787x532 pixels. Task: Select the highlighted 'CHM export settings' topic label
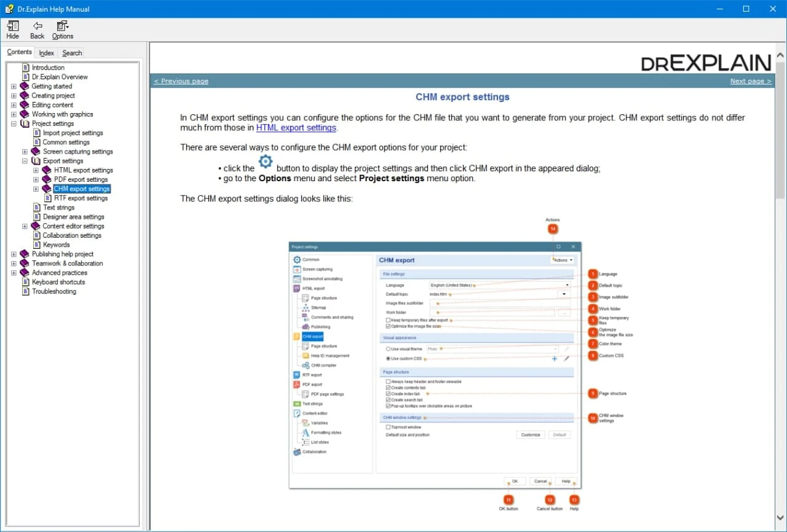click(x=82, y=189)
